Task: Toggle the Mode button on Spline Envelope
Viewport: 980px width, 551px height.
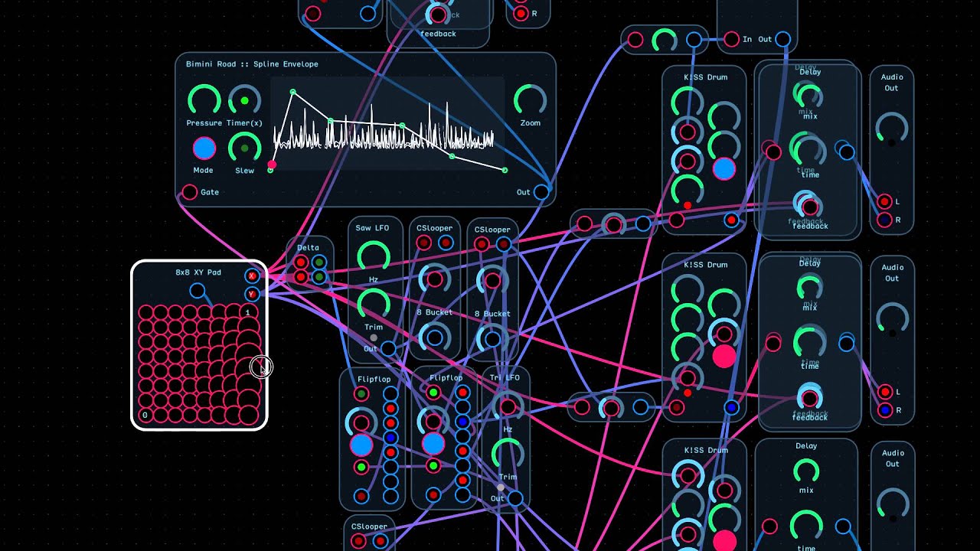Action: point(204,148)
